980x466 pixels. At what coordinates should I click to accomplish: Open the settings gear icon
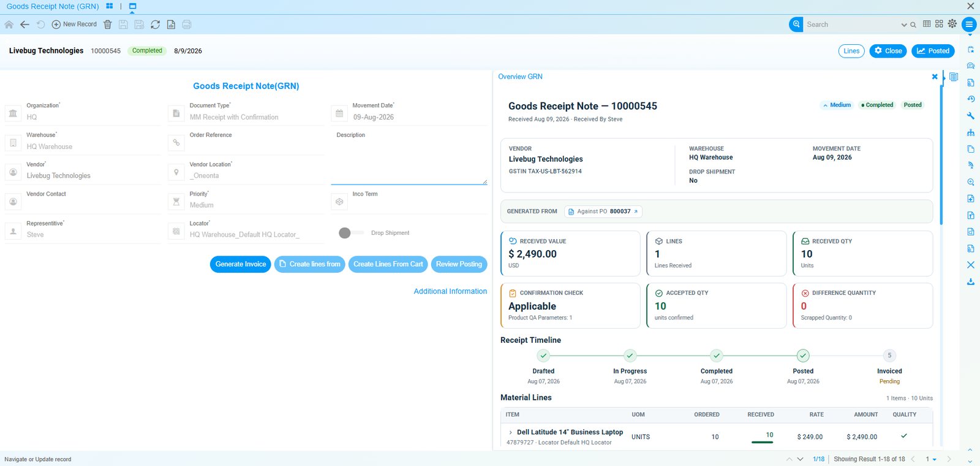tap(952, 23)
